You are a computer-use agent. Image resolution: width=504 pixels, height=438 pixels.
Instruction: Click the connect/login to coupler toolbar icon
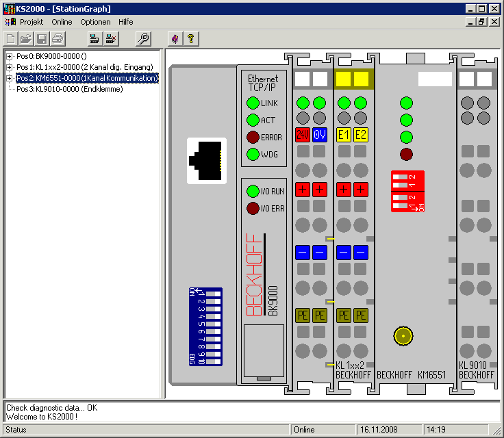pos(94,39)
